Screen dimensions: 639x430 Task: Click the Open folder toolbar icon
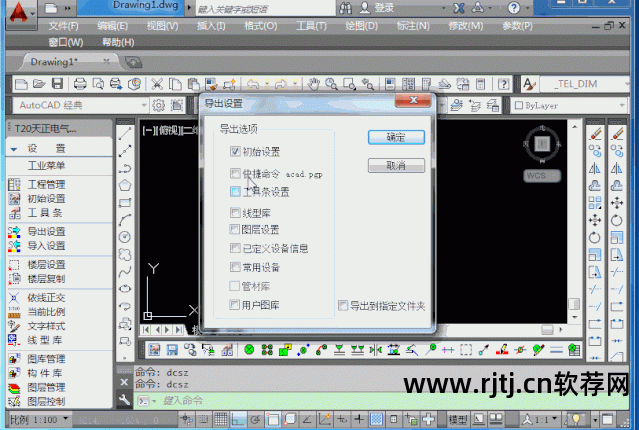tap(39, 84)
